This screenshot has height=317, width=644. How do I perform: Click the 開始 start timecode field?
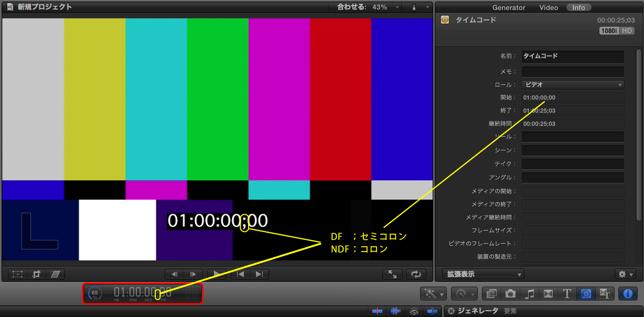tap(573, 97)
